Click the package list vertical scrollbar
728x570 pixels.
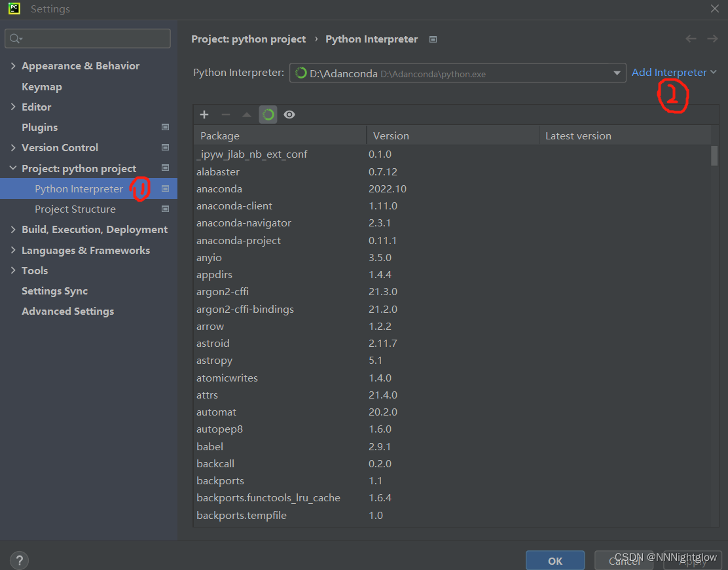pos(714,156)
